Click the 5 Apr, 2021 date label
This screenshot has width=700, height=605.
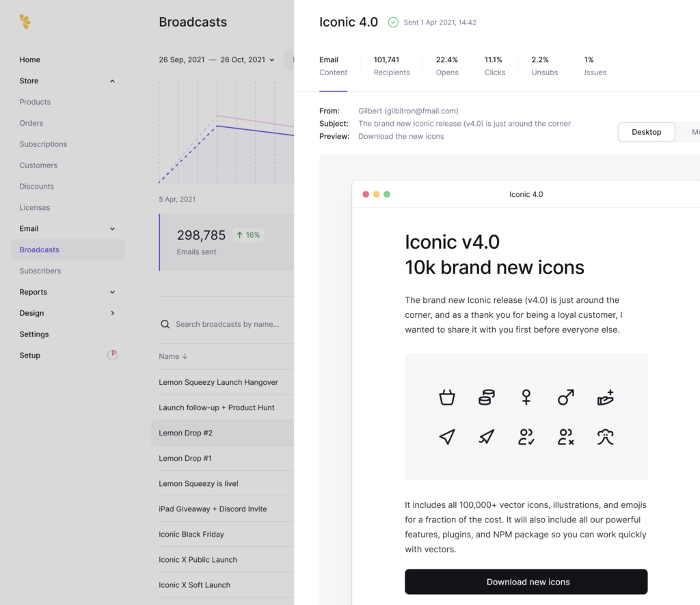(x=177, y=199)
